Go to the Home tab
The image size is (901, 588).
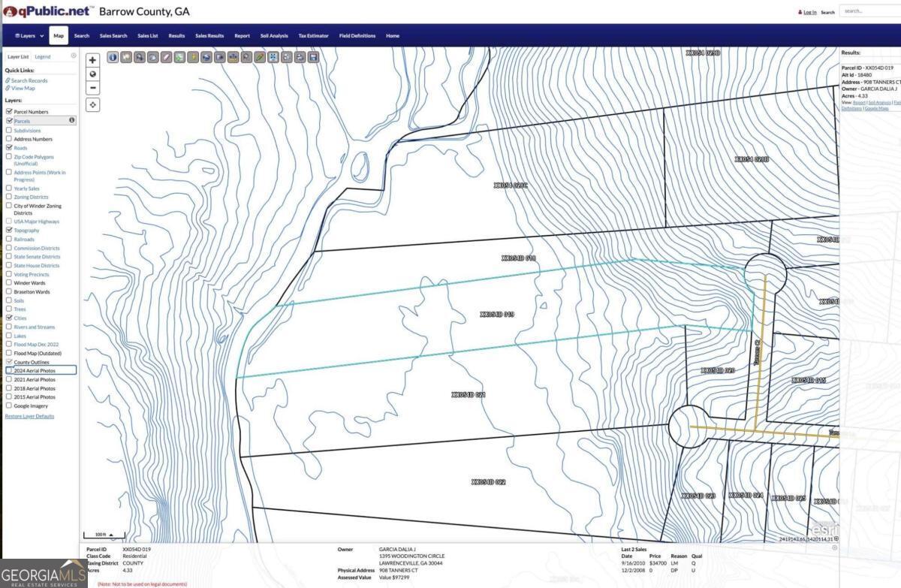393,36
